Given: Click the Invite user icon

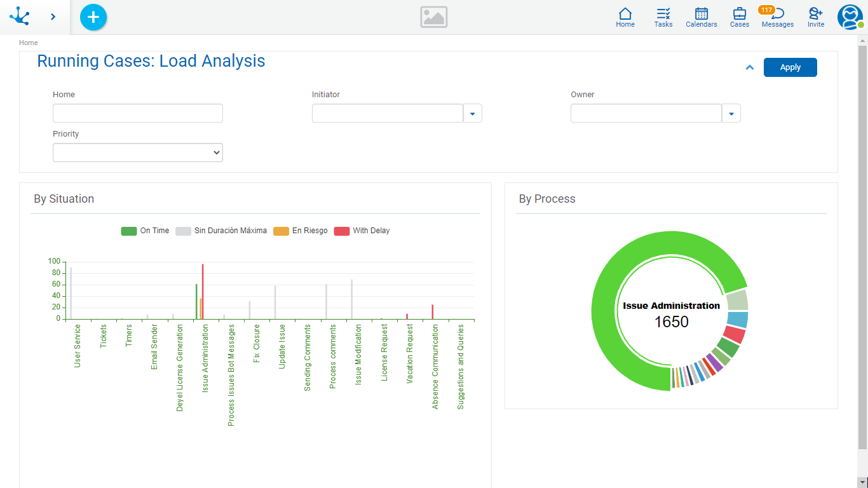Looking at the screenshot, I should (816, 17).
